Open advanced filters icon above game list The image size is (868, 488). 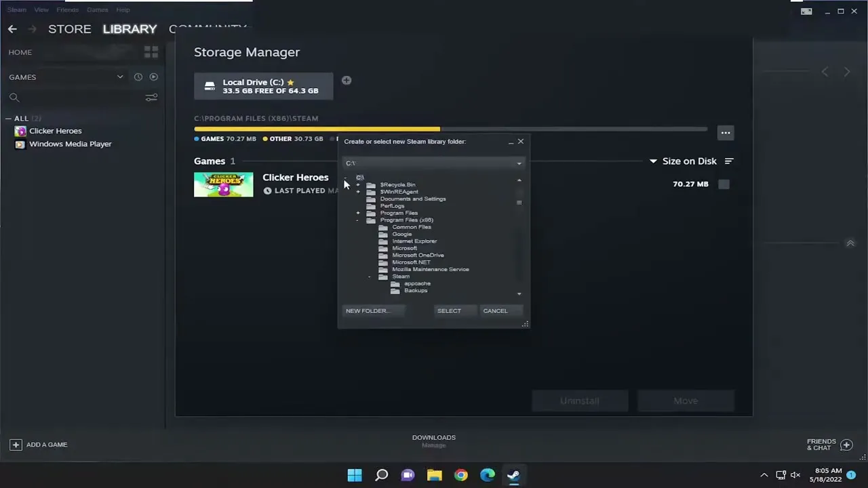151,98
